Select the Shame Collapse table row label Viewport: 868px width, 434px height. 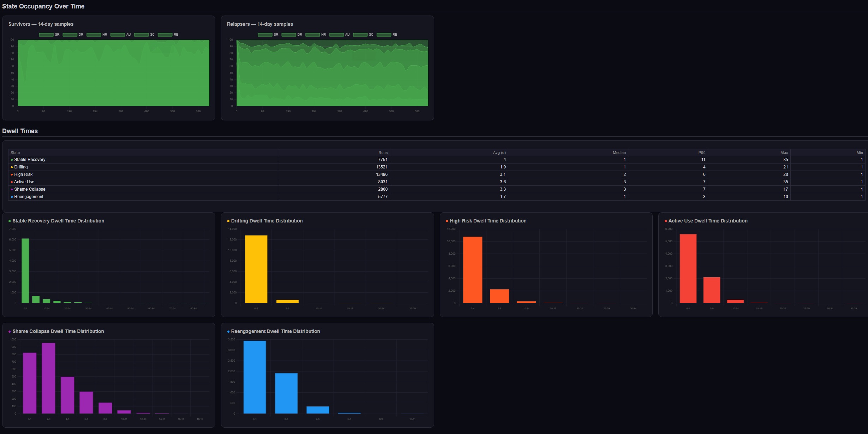coord(30,189)
